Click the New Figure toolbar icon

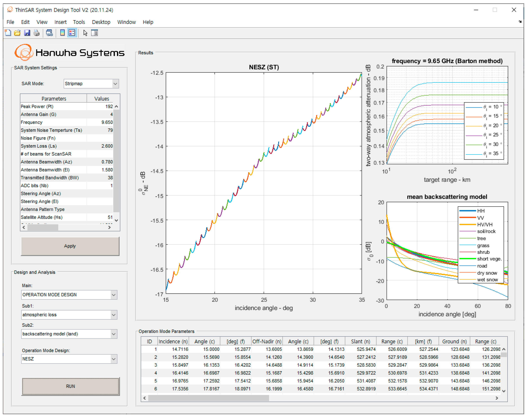(x=8, y=33)
